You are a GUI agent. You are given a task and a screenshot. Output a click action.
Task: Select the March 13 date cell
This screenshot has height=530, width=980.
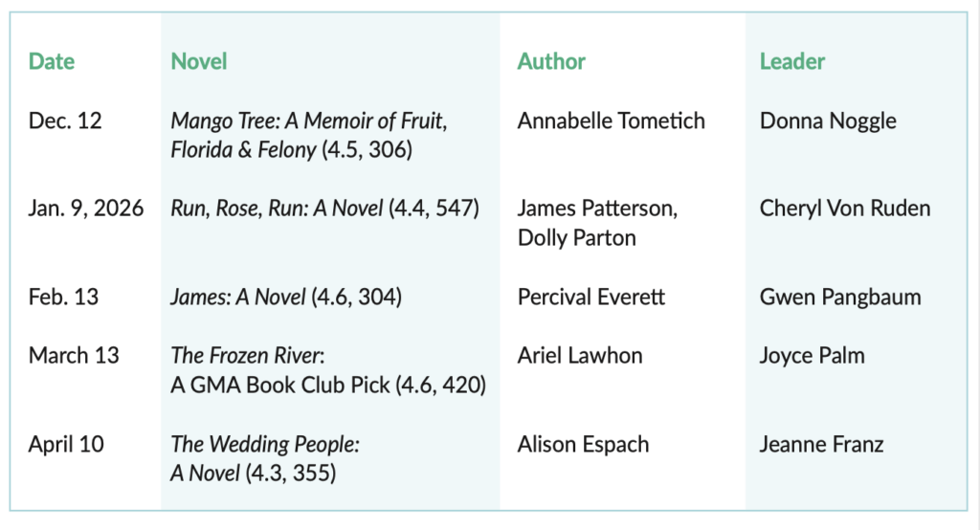(x=74, y=356)
